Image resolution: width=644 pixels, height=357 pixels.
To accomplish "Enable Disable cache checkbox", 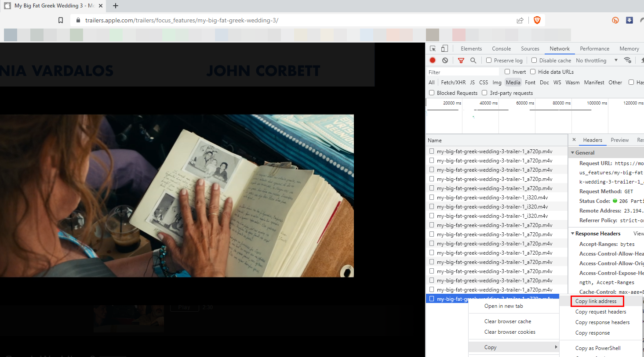I will click(534, 60).
